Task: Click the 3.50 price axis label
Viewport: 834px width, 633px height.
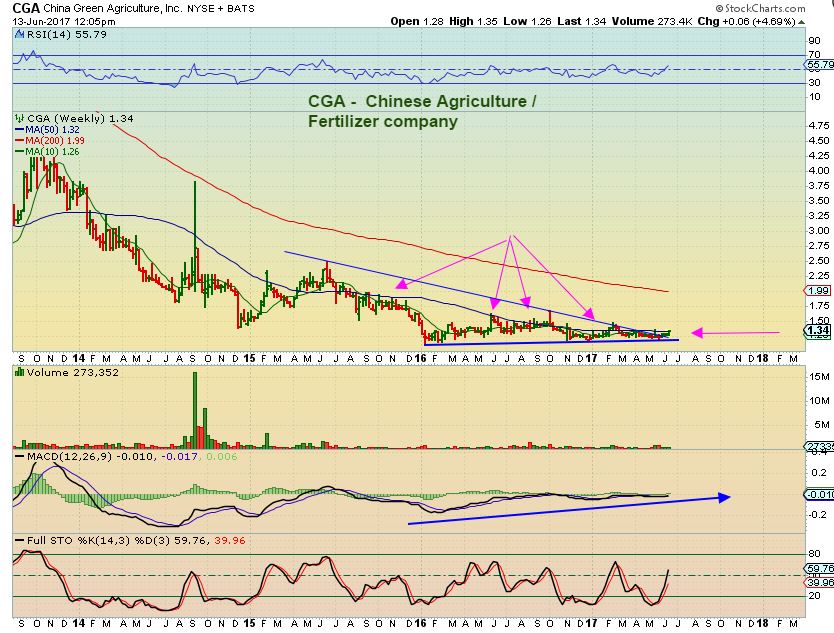Action: (x=818, y=201)
